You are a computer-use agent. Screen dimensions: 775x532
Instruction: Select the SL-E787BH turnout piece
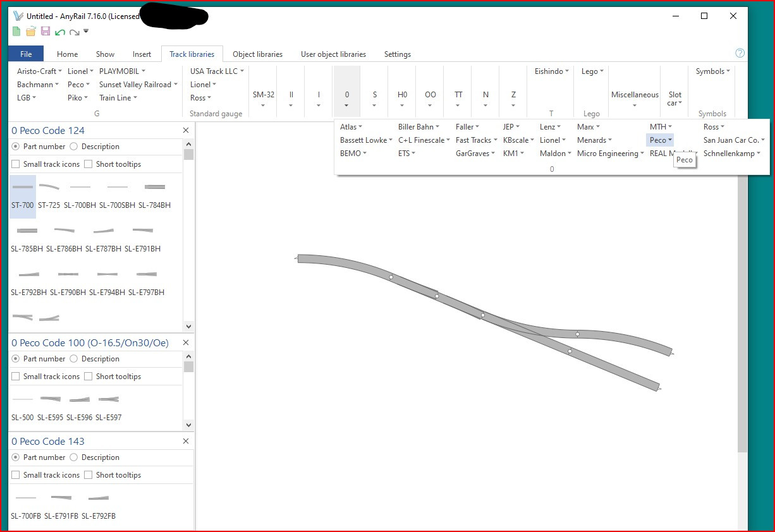pyautogui.click(x=104, y=239)
